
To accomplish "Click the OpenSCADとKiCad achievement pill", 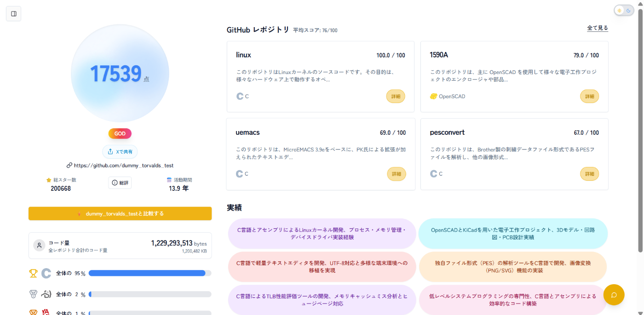I will tap(513, 234).
